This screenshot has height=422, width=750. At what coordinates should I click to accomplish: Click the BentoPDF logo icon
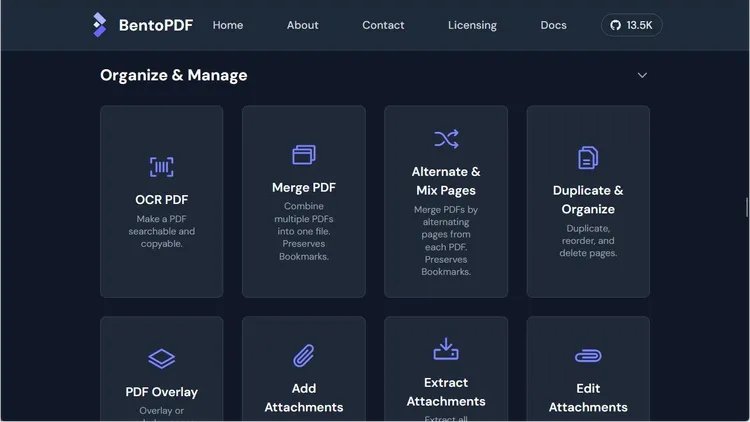pyautogui.click(x=99, y=25)
